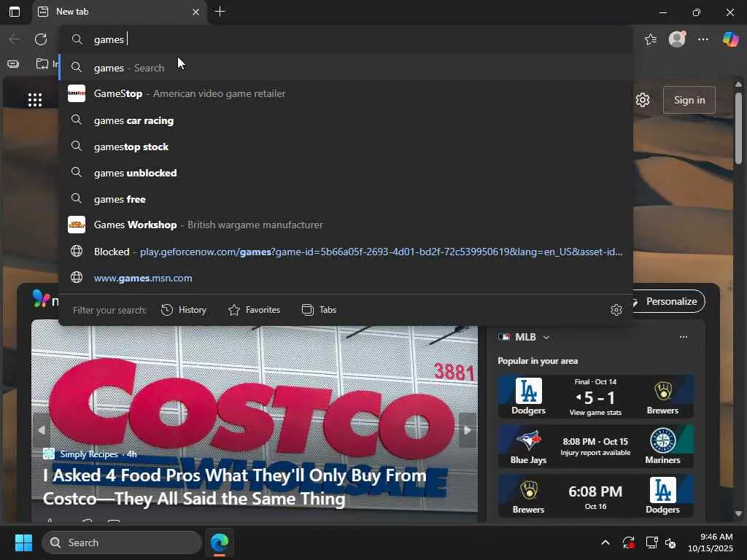Image resolution: width=747 pixels, height=560 pixels.
Task: Click the Windows taskbar Search box
Action: tap(122, 542)
